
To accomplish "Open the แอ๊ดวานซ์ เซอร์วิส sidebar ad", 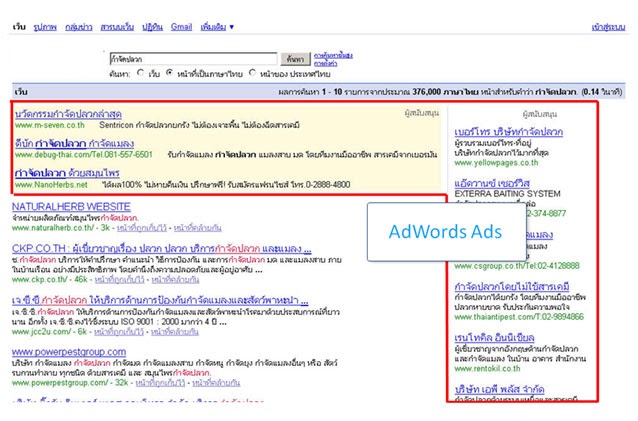I will pos(492,183).
